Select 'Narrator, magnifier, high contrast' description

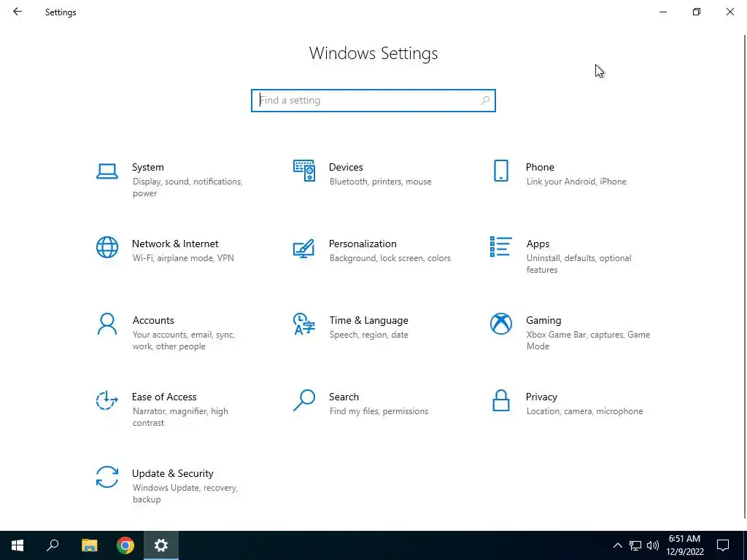(180, 417)
